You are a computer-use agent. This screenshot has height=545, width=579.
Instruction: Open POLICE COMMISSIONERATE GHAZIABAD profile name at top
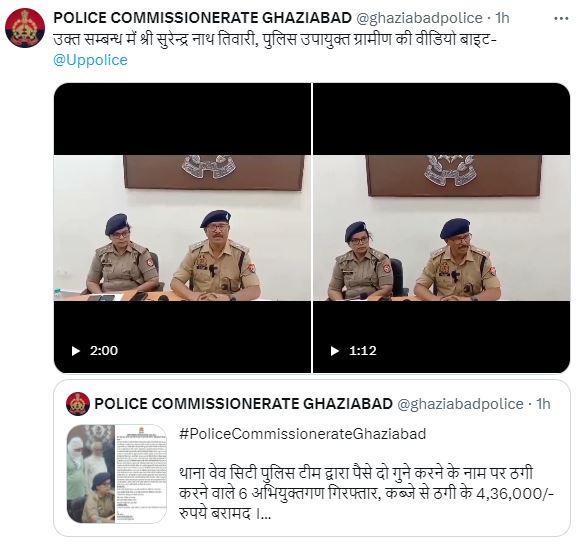pos(202,18)
